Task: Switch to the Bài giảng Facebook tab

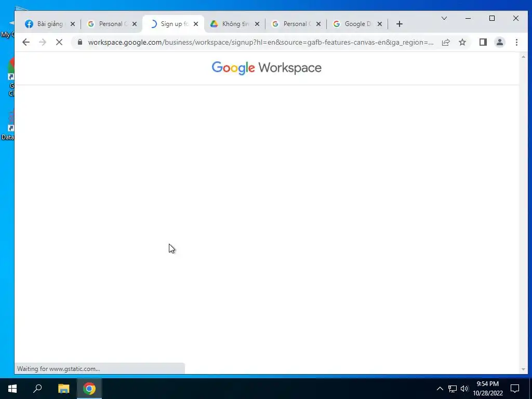Action: coord(49,24)
